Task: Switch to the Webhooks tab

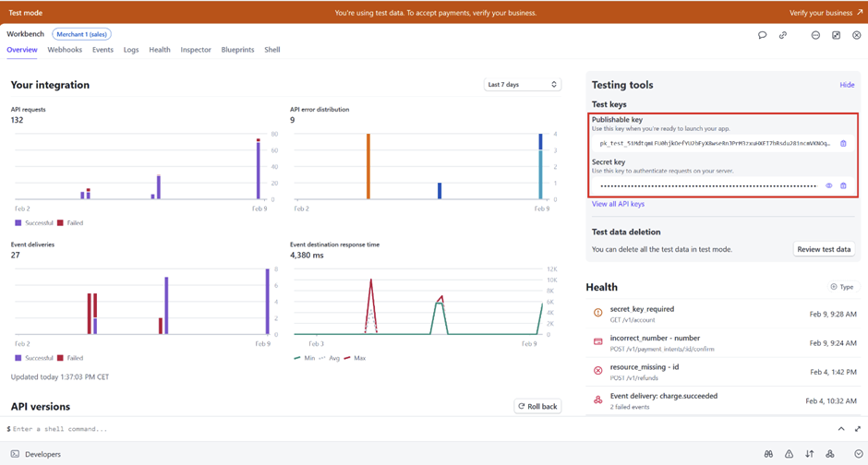Action: click(x=65, y=50)
